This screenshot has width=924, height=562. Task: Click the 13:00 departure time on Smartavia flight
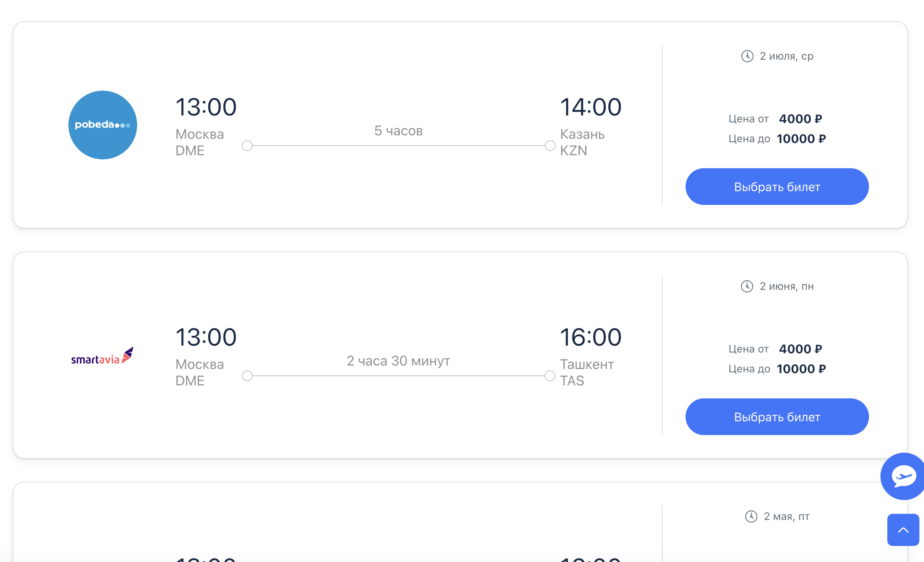[x=206, y=336]
